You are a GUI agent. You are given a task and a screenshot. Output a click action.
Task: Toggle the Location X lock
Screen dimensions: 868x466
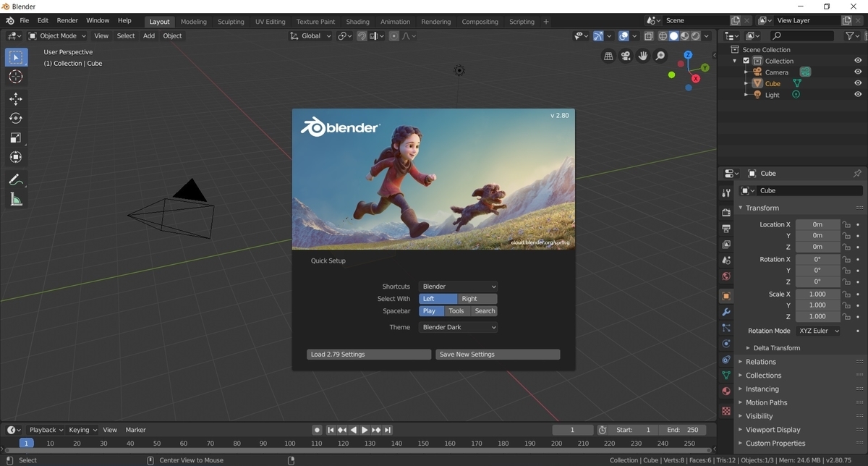tap(846, 224)
